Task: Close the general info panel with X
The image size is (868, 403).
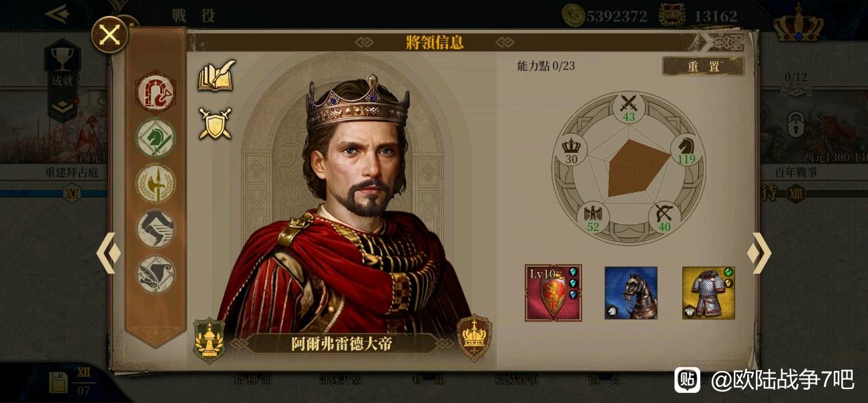Action: [x=110, y=35]
